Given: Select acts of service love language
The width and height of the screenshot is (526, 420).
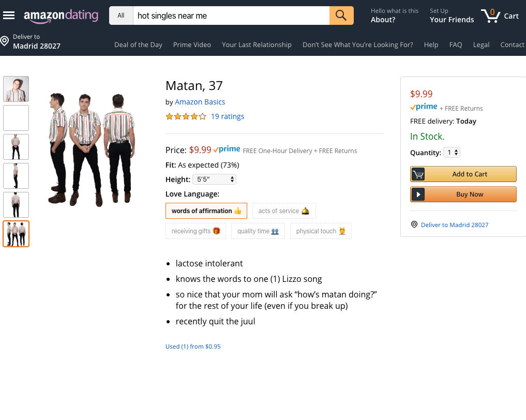Looking at the screenshot, I should click(x=284, y=211).
